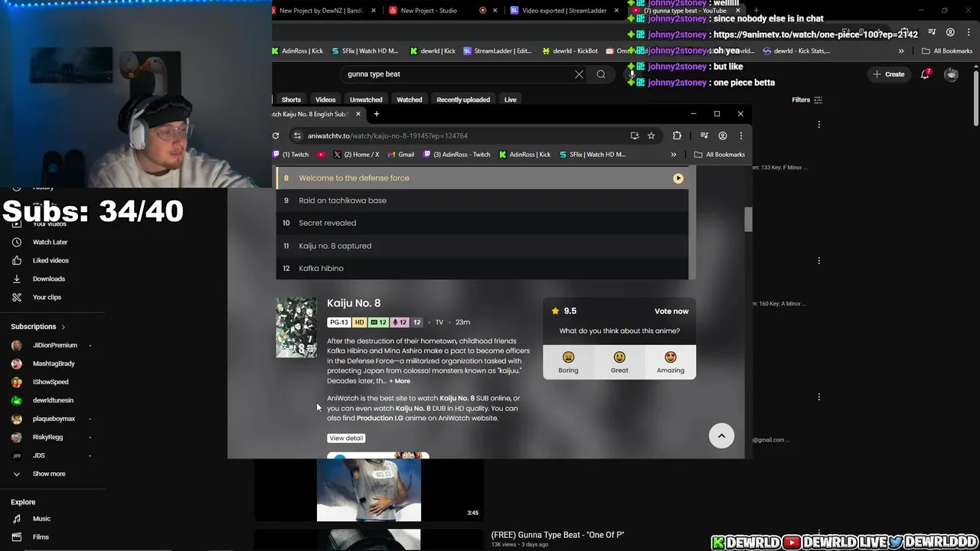The height and width of the screenshot is (551, 980).
Task: Select the Watched filter chip
Action: [409, 99]
